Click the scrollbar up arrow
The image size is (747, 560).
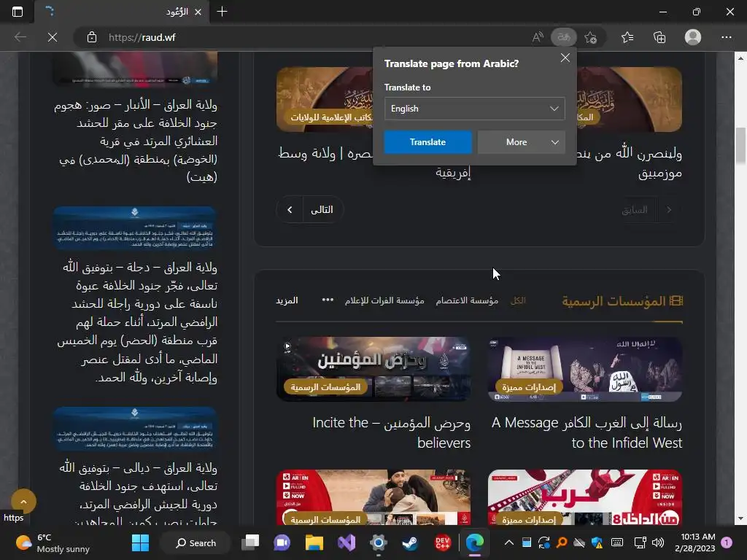(x=741, y=58)
